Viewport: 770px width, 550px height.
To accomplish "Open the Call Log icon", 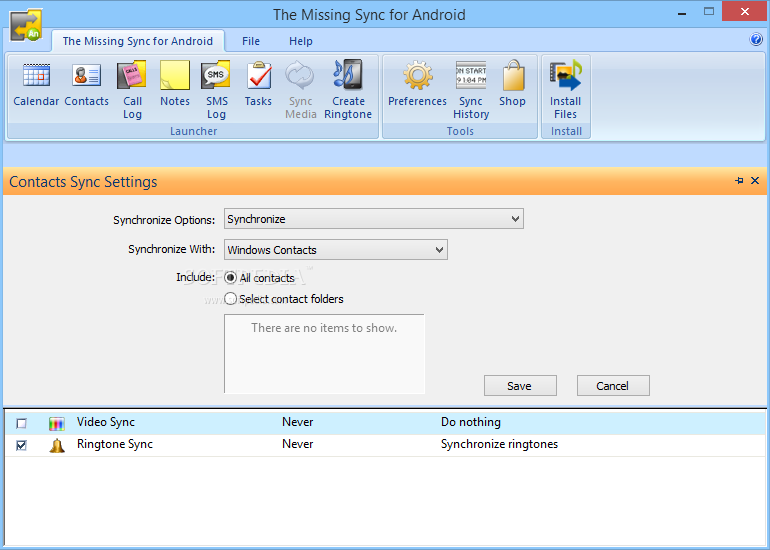I will (132, 90).
